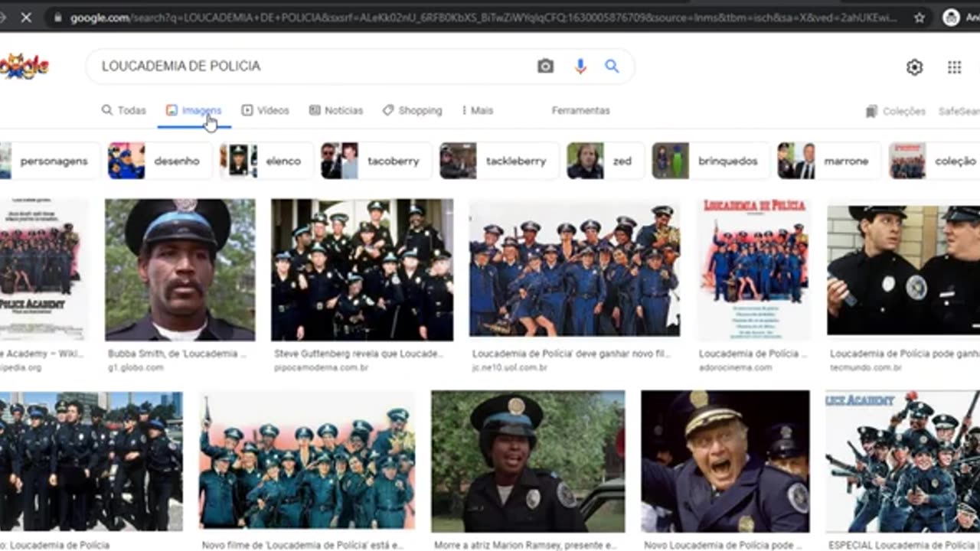Open Steve Guttenberg group photo result
Image resolution: width=980 pixels, height=551 pixels.
point(362,269)
